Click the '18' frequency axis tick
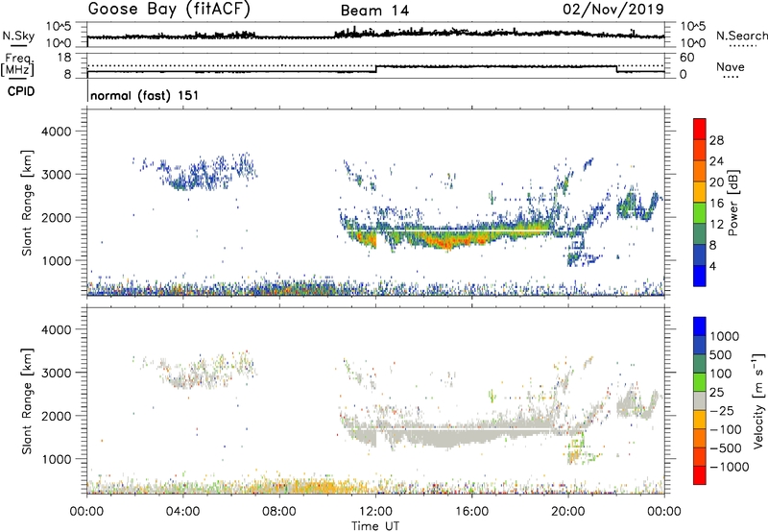The width and height of the screenshot is (768, 532). (64, 58)
